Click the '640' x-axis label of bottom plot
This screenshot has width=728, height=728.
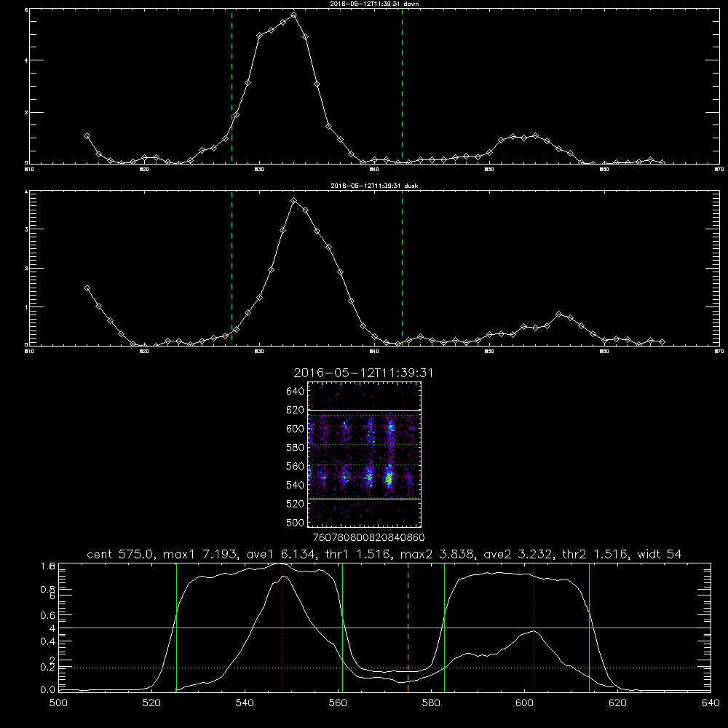point(711,703)
